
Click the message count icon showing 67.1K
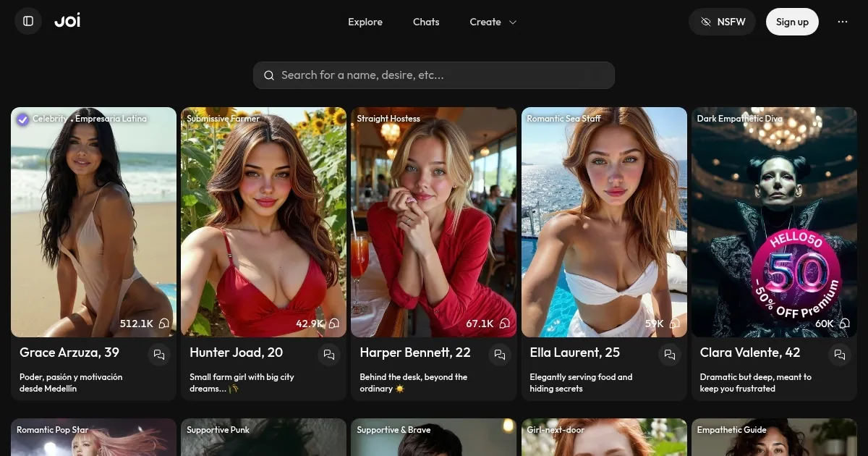point(504,324)
